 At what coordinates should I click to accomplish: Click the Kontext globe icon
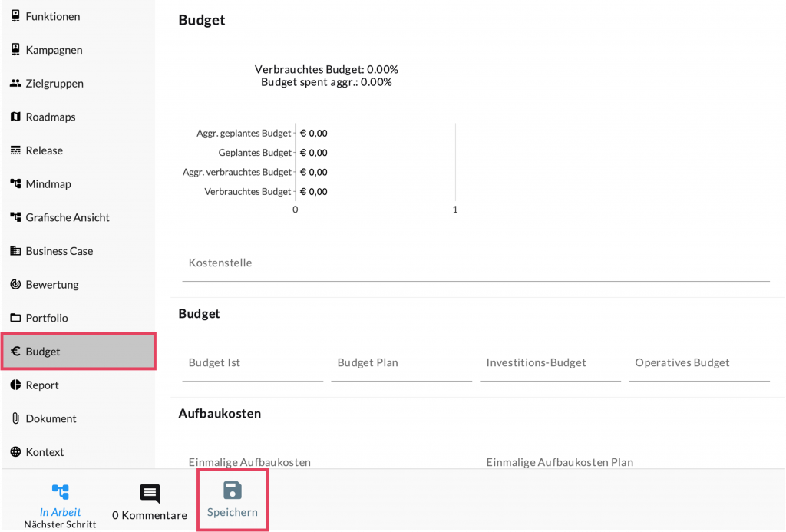point(15,452)
